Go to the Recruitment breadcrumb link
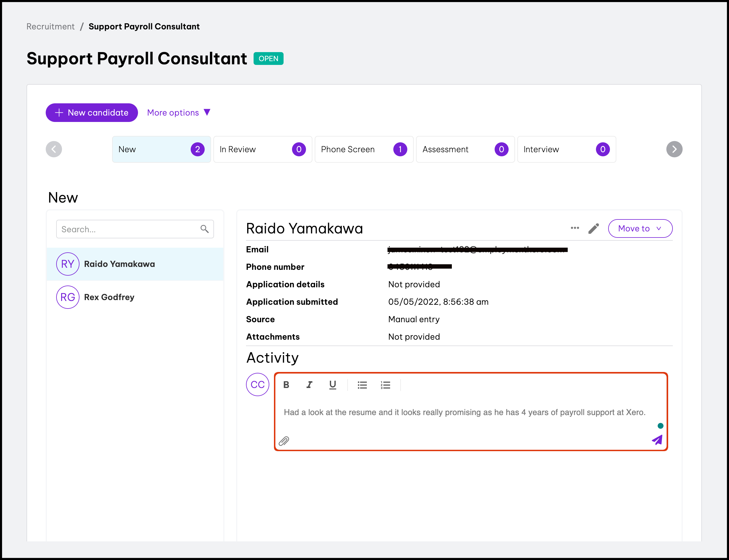The height and width of the screenshot is (560, 729). pyautogui.click(x=50, y=27)
